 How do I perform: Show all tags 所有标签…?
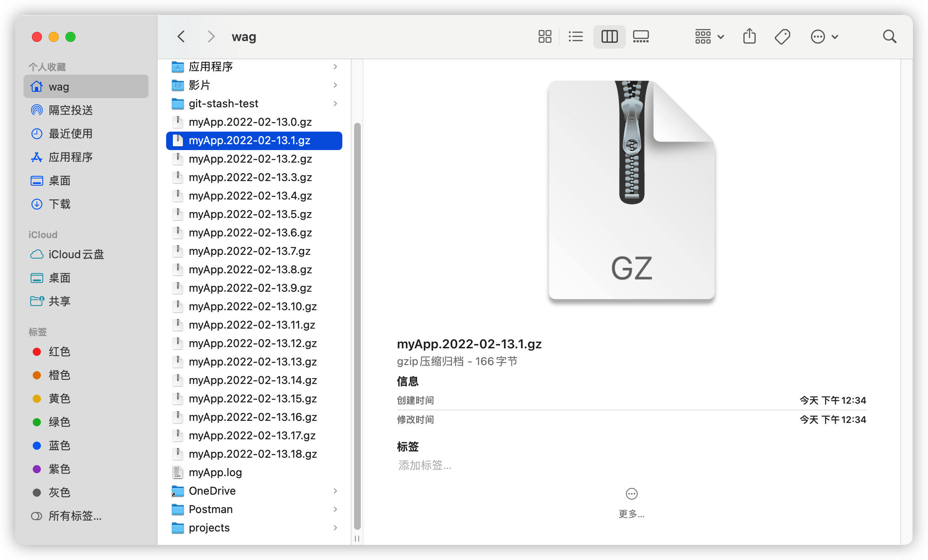[x=75, y=516]
